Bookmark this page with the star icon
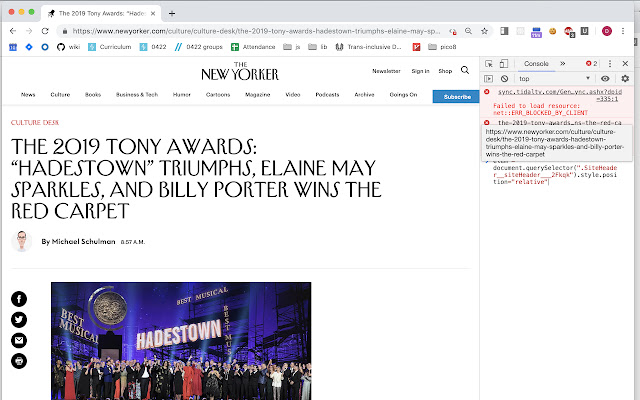 tap(484, 31)
